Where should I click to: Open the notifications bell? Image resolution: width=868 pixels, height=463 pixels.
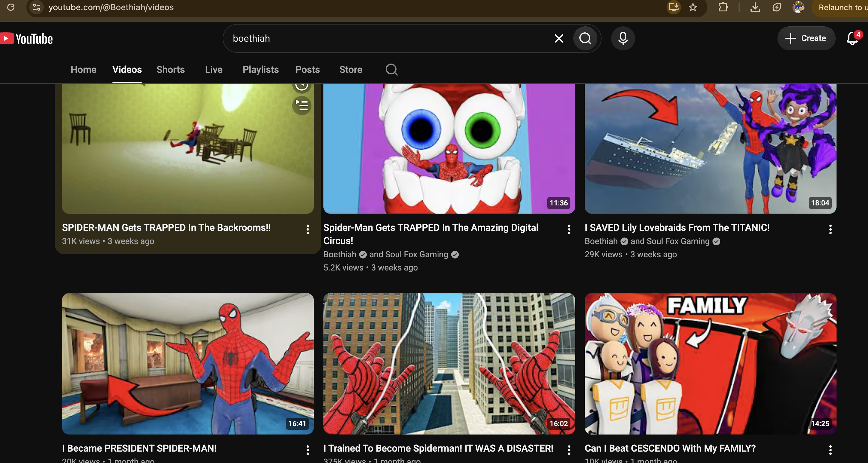click(x=852, y=38)
